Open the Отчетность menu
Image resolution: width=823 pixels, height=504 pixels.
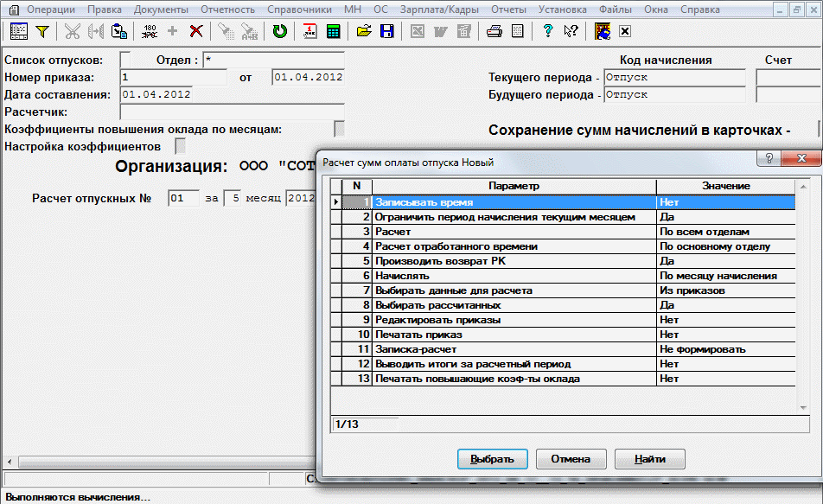[228, 10]
